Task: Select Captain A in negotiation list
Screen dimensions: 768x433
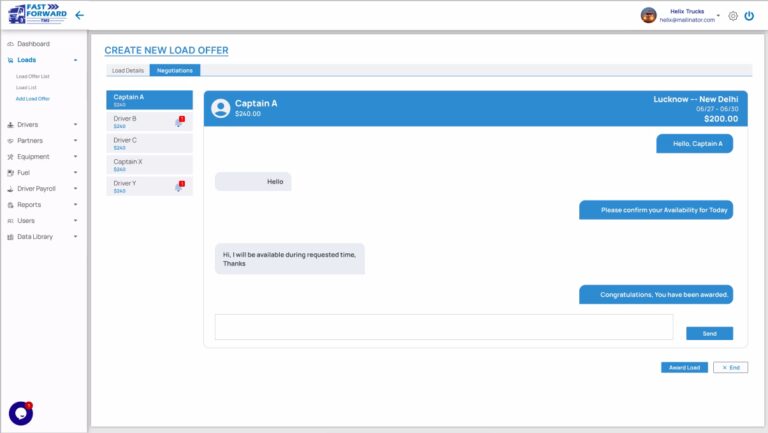Action: [149, 100]
